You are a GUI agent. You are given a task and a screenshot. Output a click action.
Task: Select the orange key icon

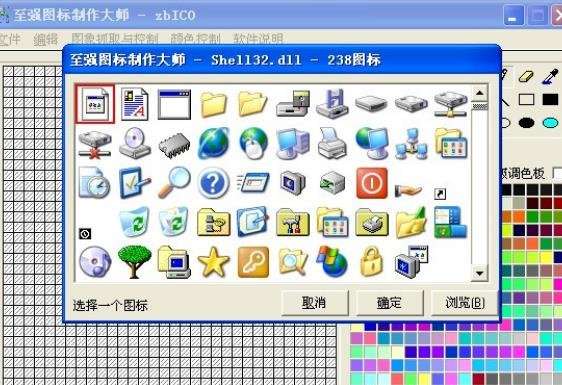pos(253,262)
